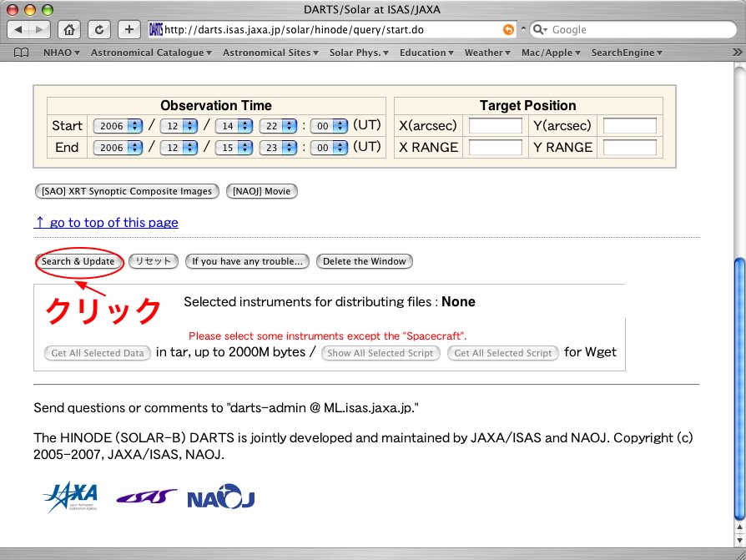This screenshot has height=560, width=746.
Task: Show hidden bookmarks with the double-chevron
Action: [736, 53]
